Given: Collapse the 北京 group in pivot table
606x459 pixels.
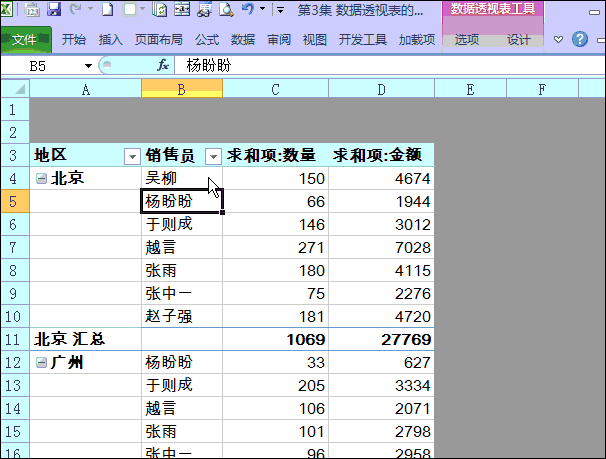Looking at the screenshot, I should tap(41, 179).
